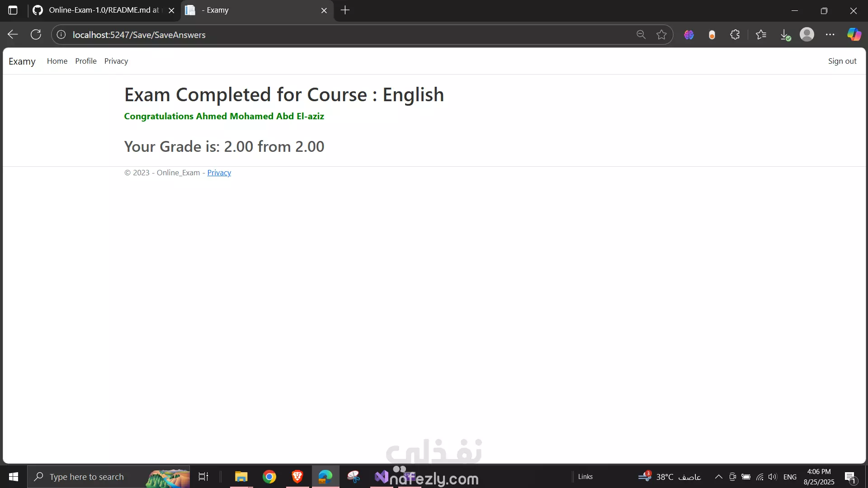
Task: Open Settings and more ellipsis menu
Action: pos(830,35)
